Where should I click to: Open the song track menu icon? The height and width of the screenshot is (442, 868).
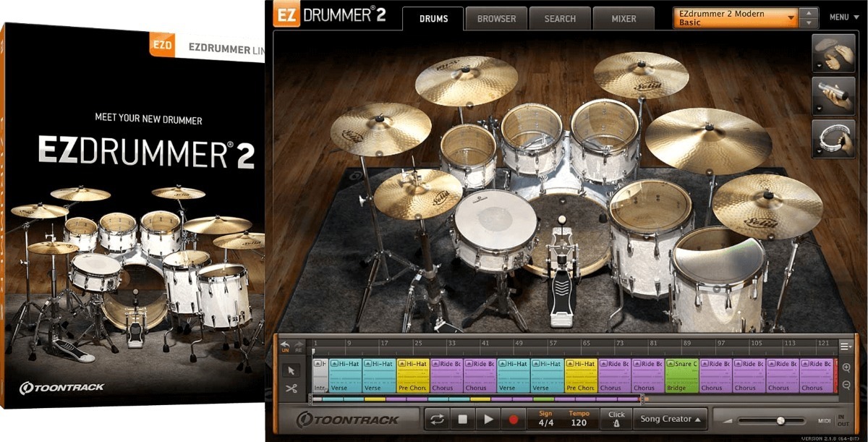coord(846,347)
